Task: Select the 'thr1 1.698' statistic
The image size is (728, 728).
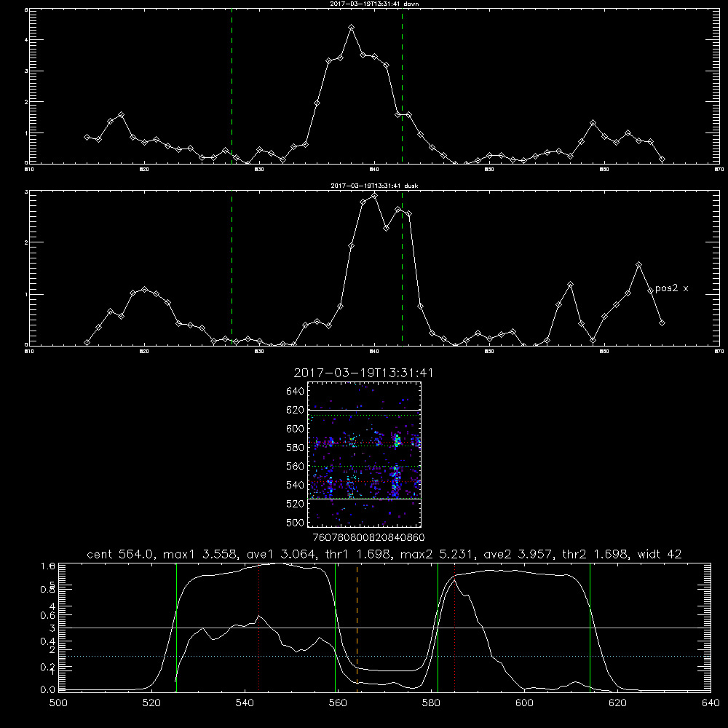Action: (x=357, y=554)
